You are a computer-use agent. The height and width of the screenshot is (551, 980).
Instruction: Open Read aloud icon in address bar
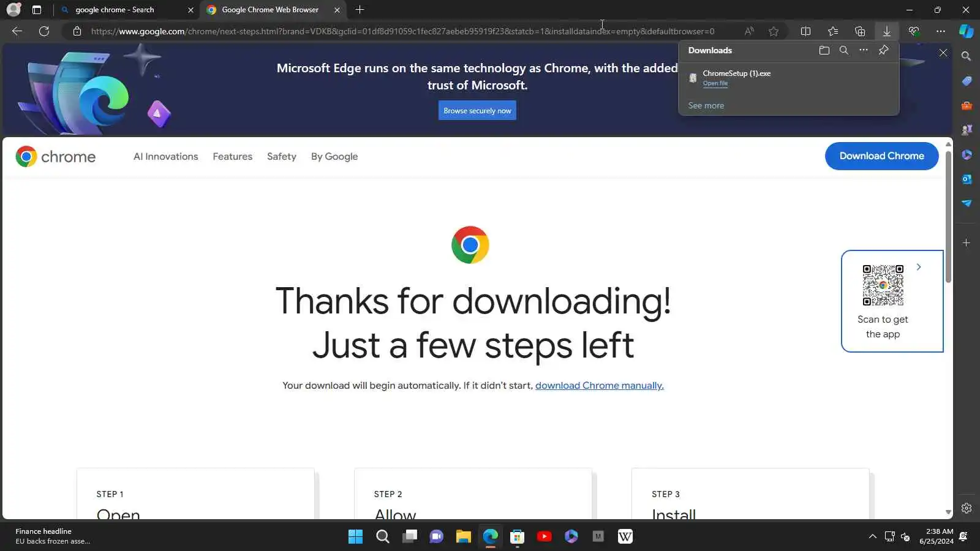749,31
